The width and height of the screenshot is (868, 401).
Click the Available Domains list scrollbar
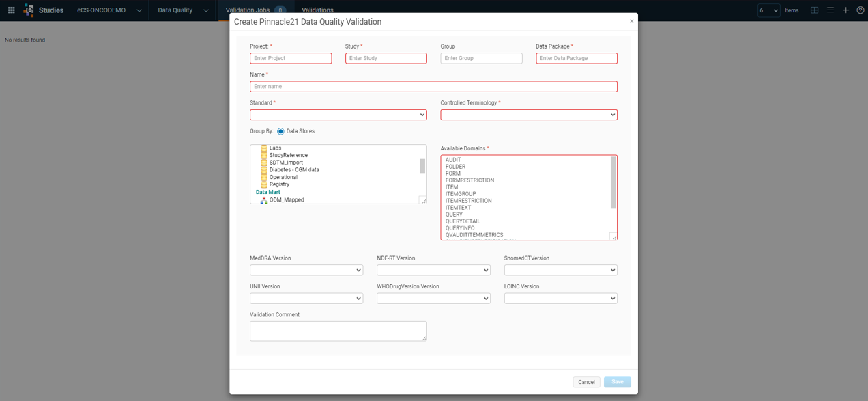613,182
